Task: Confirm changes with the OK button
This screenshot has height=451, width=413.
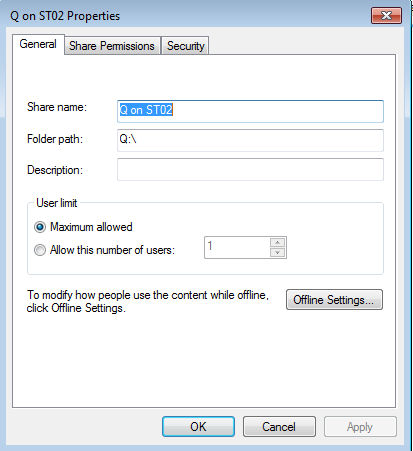Action: [198, 426]
